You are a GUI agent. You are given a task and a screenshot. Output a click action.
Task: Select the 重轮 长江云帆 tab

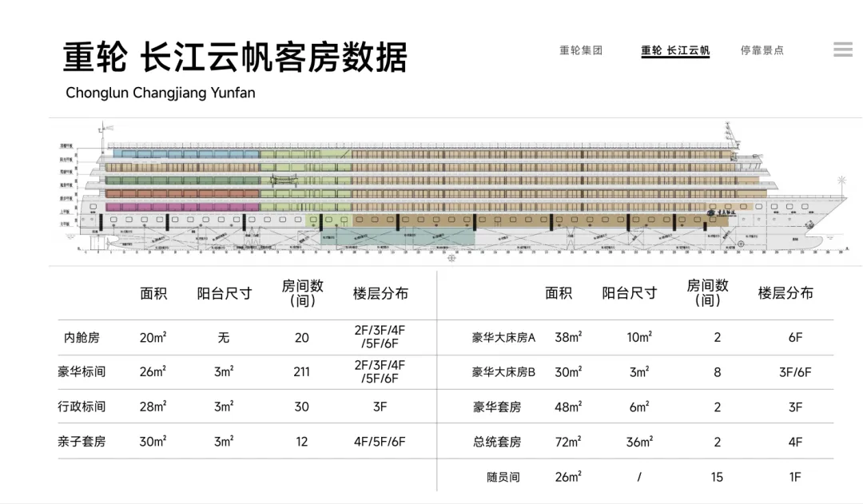click(675, 50)
